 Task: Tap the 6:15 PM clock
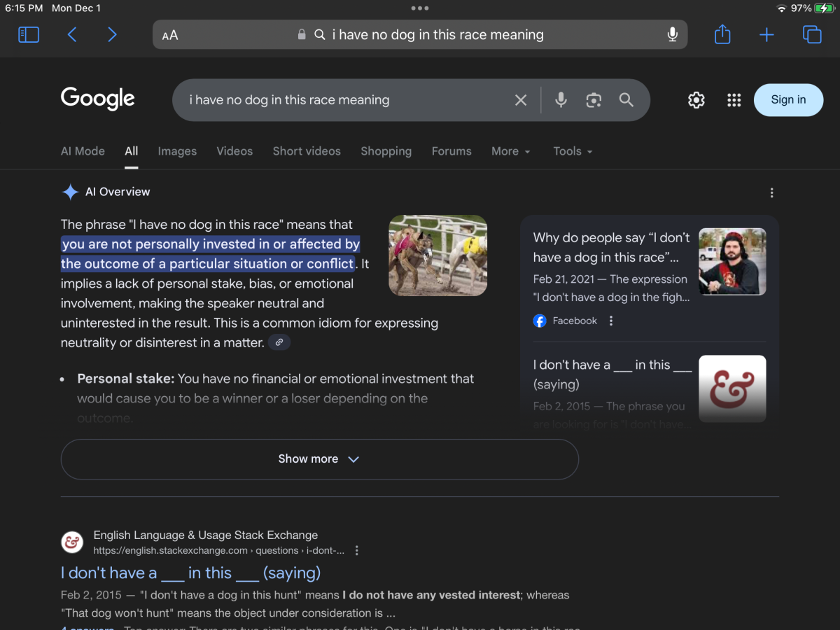pos(24,8)
